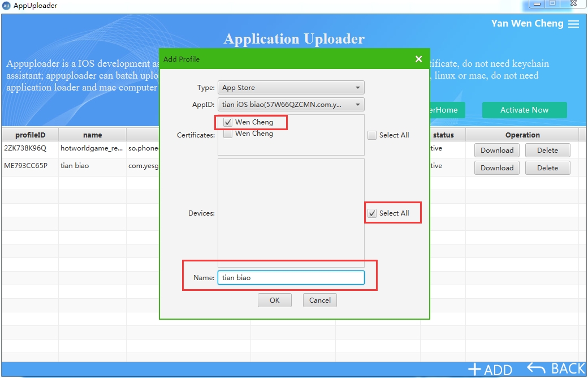Click the Activate Now button
588x378 pixels.
524,110
